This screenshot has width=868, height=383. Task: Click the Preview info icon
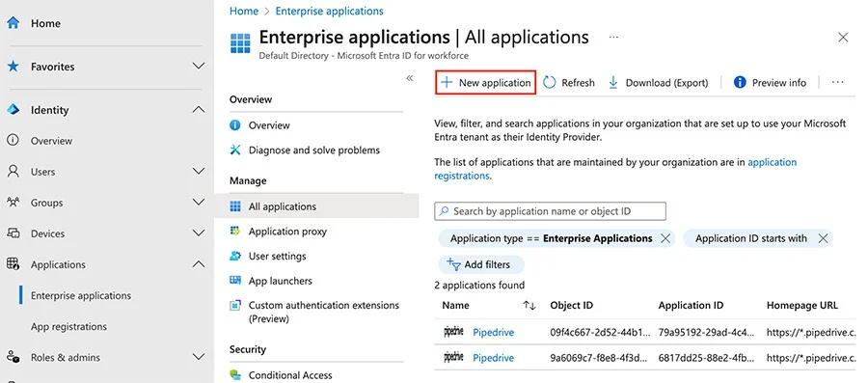(740, 82)
